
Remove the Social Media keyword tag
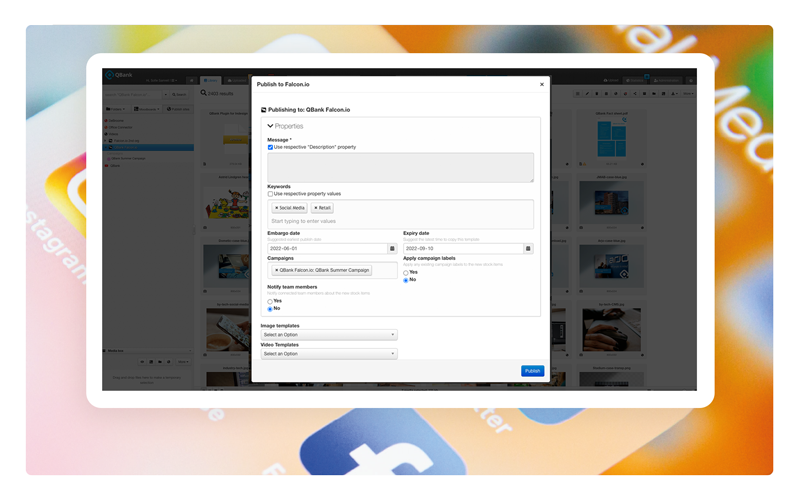pyautogui.click(x=277, y=208)
